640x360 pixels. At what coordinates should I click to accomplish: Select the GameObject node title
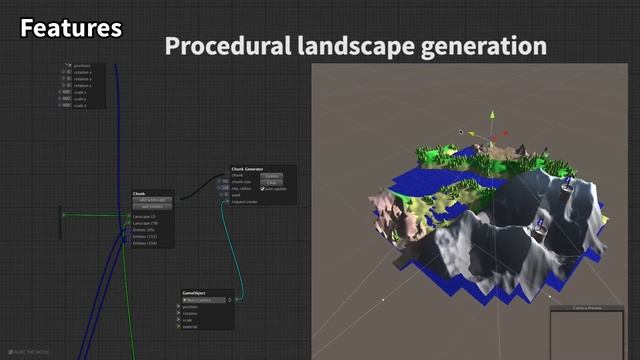[194, 293]
